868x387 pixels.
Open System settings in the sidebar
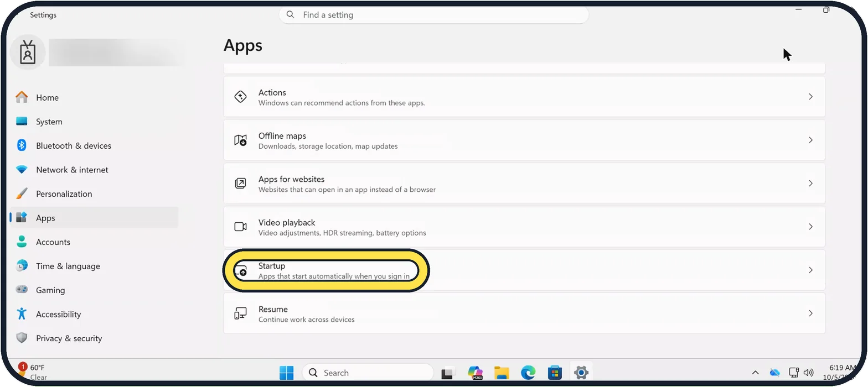[x=94, y=122]
